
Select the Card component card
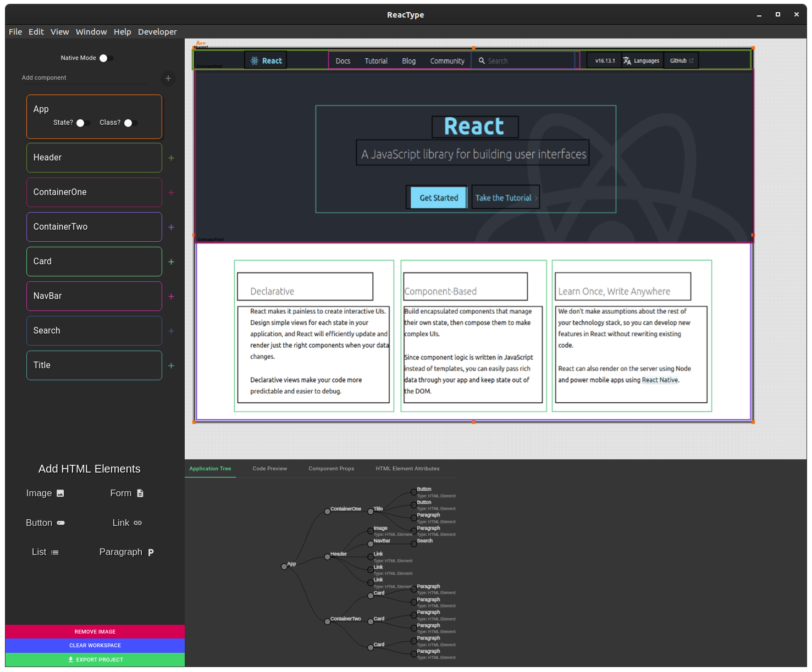coord(94,262)
